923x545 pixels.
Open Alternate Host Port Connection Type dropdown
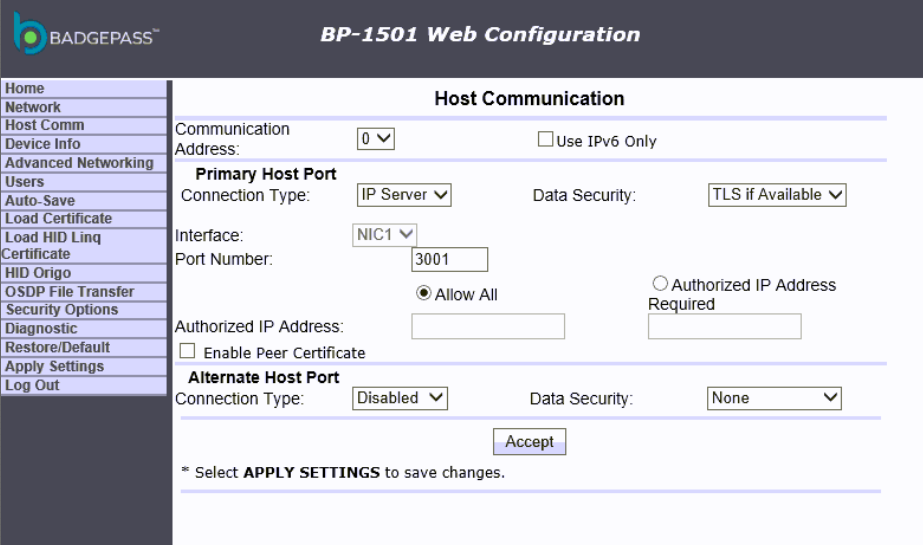point(400,398)
